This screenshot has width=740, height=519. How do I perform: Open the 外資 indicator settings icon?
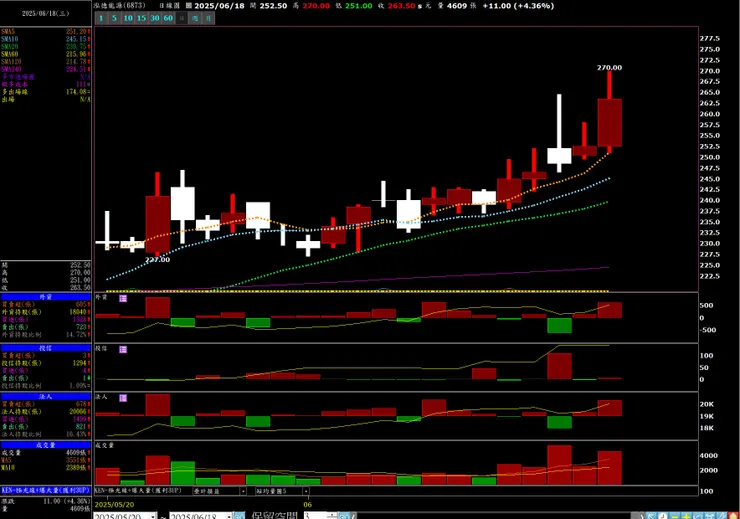click(123, 298)
